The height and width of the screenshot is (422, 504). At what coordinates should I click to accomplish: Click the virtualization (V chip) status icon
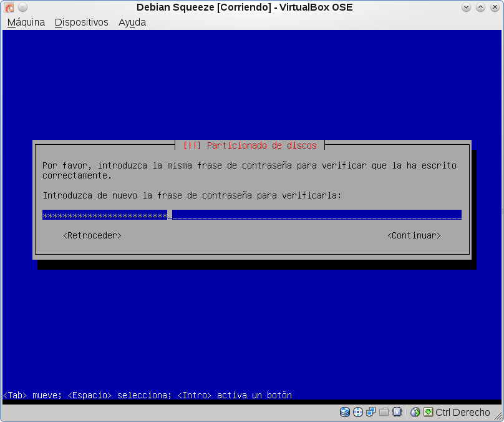[397, 412]
